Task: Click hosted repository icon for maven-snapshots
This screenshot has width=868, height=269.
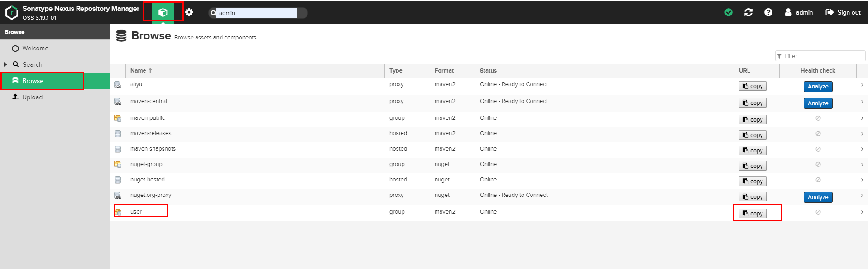Action: [118, 149]
